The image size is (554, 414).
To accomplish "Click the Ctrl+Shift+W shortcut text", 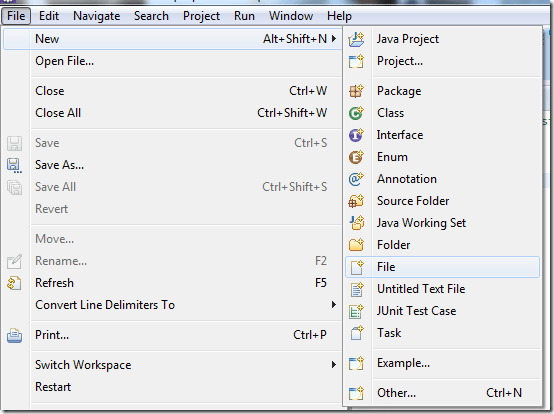I will pos(292,113).
